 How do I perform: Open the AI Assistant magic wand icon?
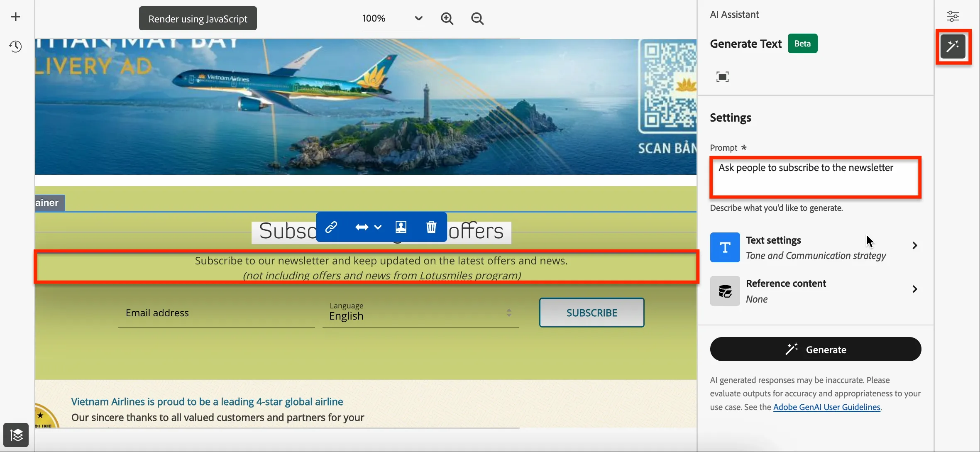(953, 46)
